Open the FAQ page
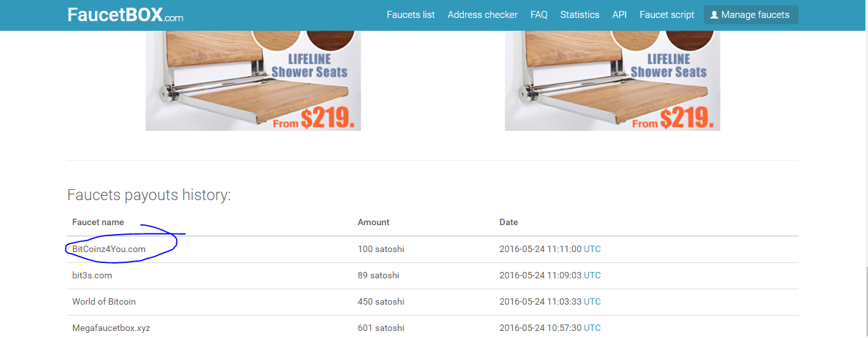 [539, 15]
